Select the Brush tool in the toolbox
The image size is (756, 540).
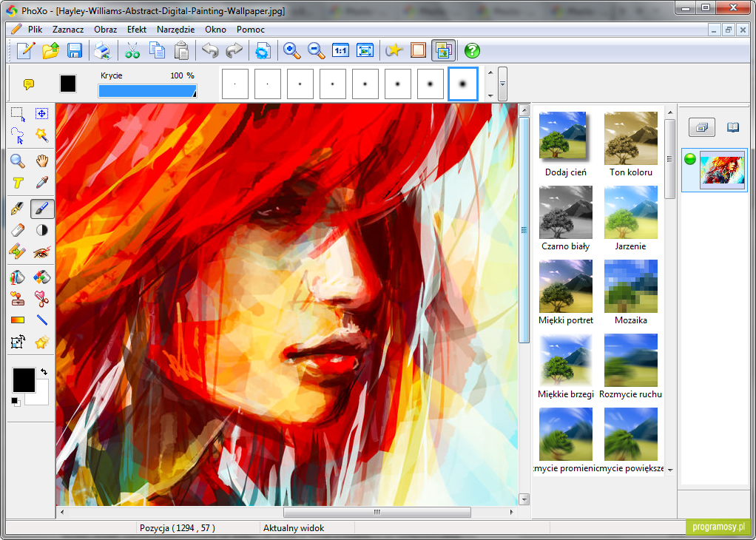coord(42,209)
